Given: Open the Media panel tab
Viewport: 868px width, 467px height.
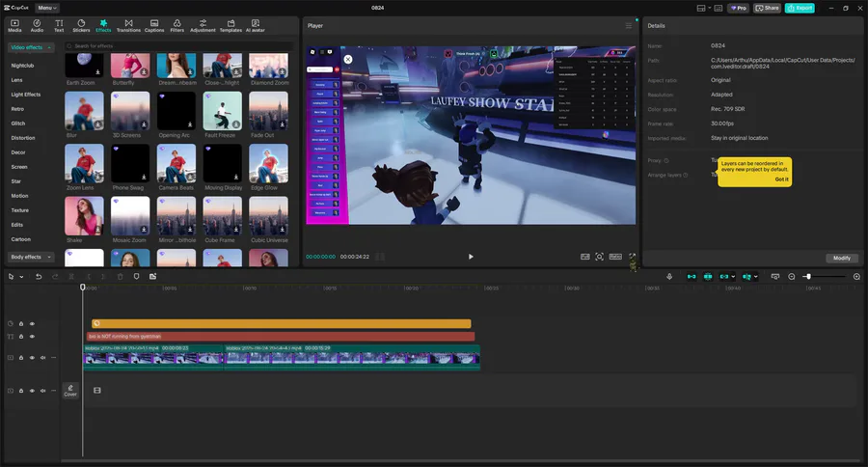Looking at the screenshot, I should pos(14,25).
